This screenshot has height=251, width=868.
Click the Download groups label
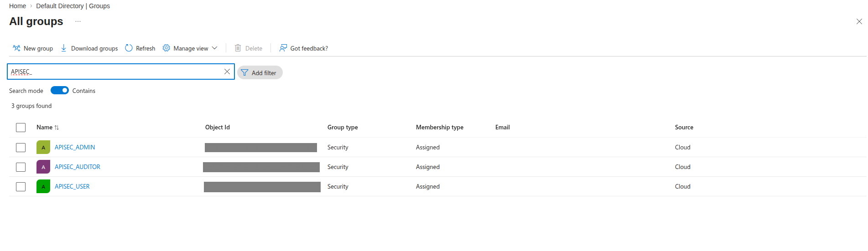[x=94, y=48]
